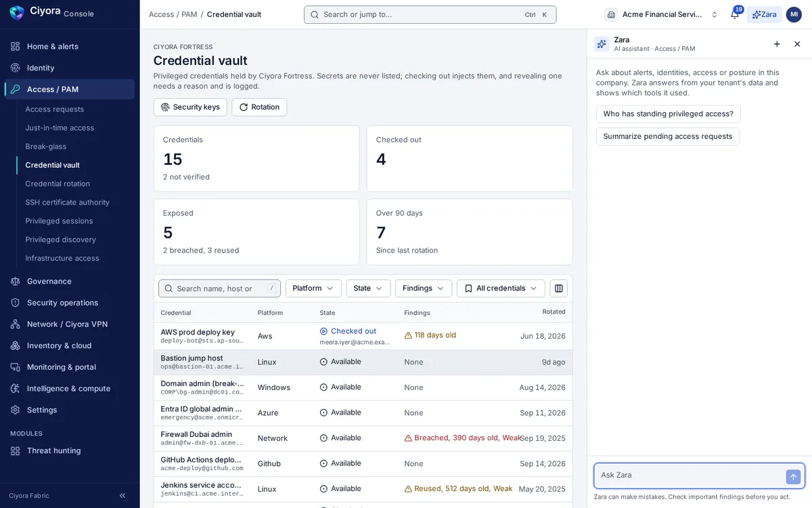Image resolution: width=812 pixels, height=508 pixels.
Task: Open Just-in-time access page
Action: [x=60, y=128]
